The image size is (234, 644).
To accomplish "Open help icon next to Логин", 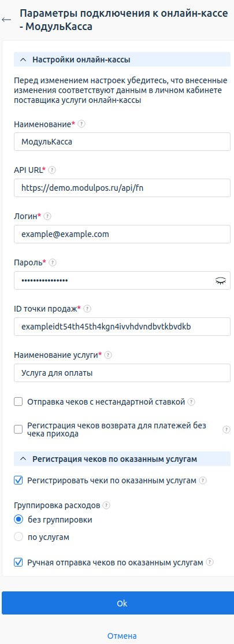I will pos(47,216).
